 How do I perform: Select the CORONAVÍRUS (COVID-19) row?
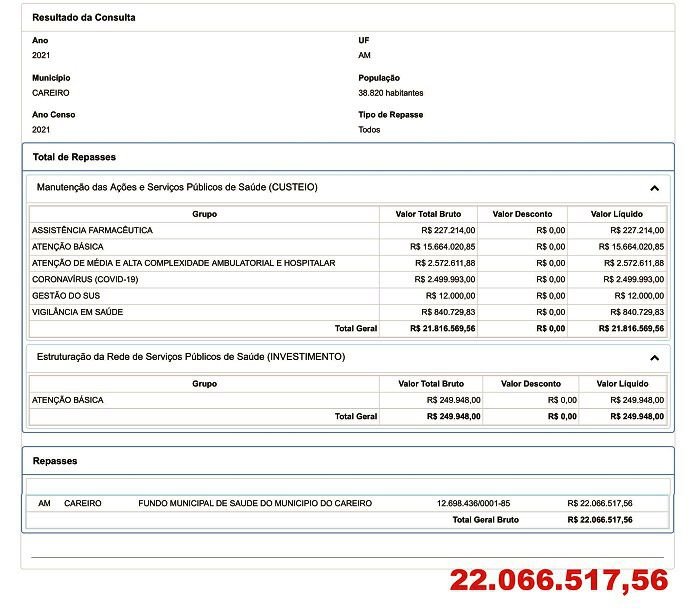coord(85,279)
